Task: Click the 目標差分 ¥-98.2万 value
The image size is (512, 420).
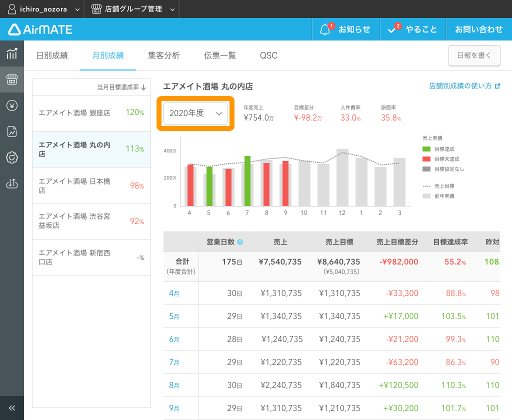Action: (308, 117)
